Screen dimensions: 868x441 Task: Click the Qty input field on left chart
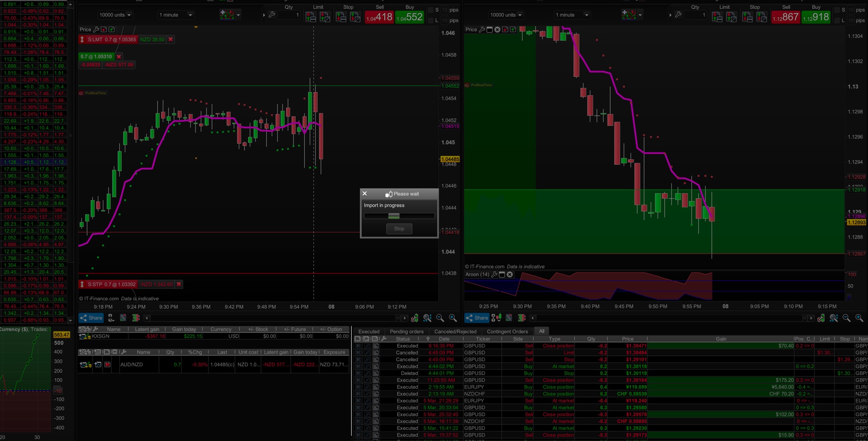pos(289,15)
